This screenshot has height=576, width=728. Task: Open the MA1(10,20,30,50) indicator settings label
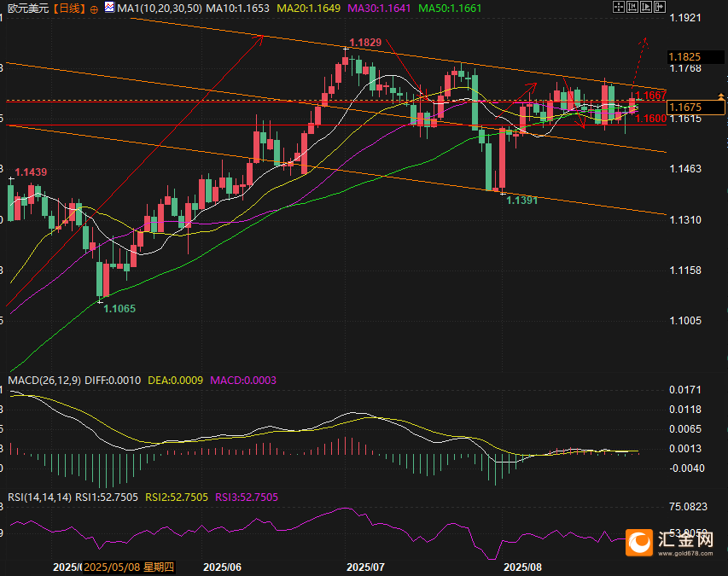pos(160,9)
